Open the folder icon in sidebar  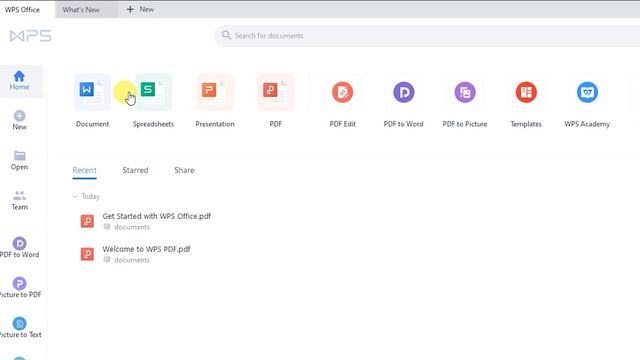coord(20,156)
